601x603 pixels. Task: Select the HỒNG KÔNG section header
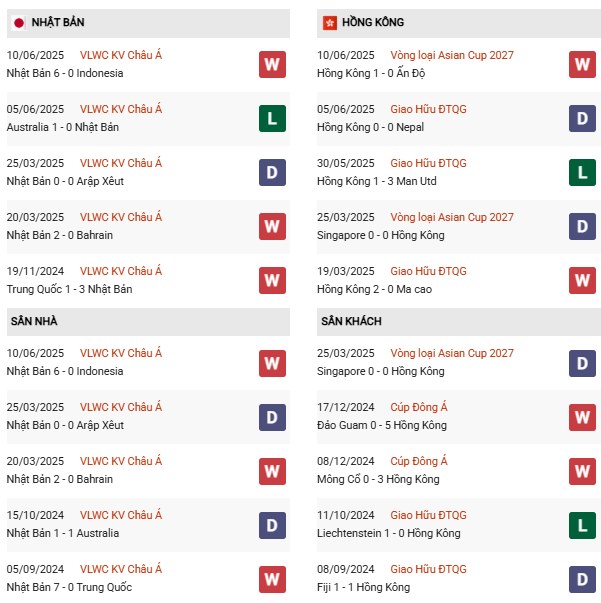tap(372, 22)
